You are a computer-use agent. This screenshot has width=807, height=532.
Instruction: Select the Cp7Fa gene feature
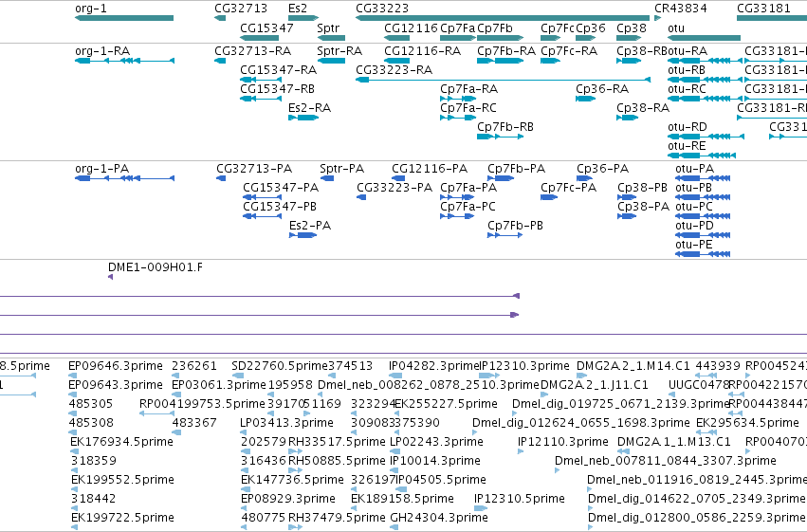[x=458, y=38]
